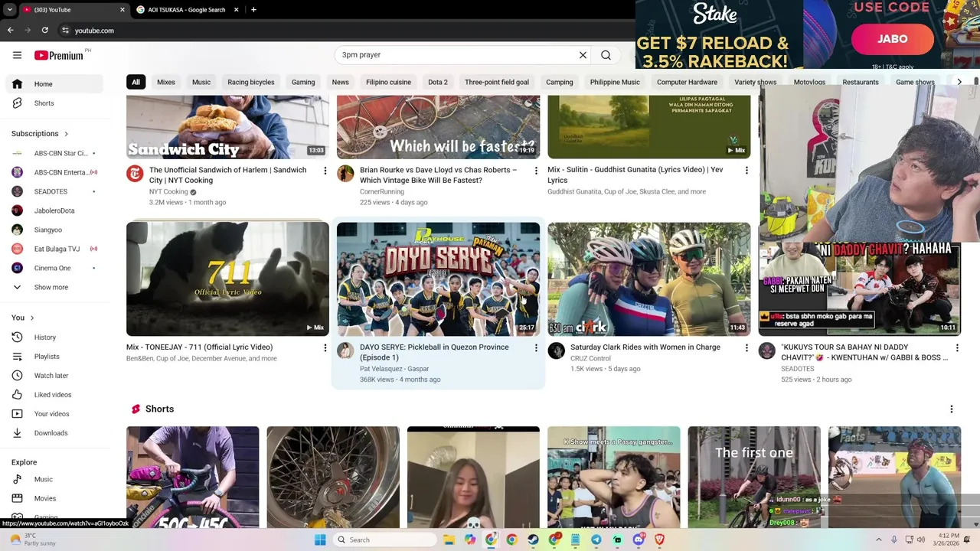Expand Show more subscriptions
Viewport: 980px width, 551px height.
55,287
